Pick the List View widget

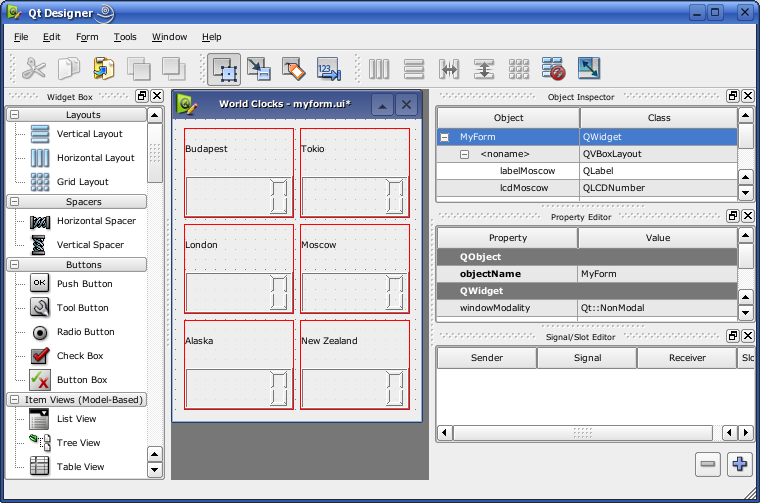click(63, 419)
